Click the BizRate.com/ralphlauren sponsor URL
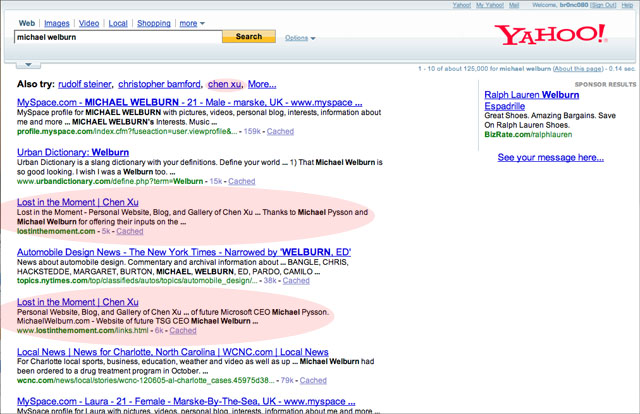The image size is (640, 414). pos(528,135)
